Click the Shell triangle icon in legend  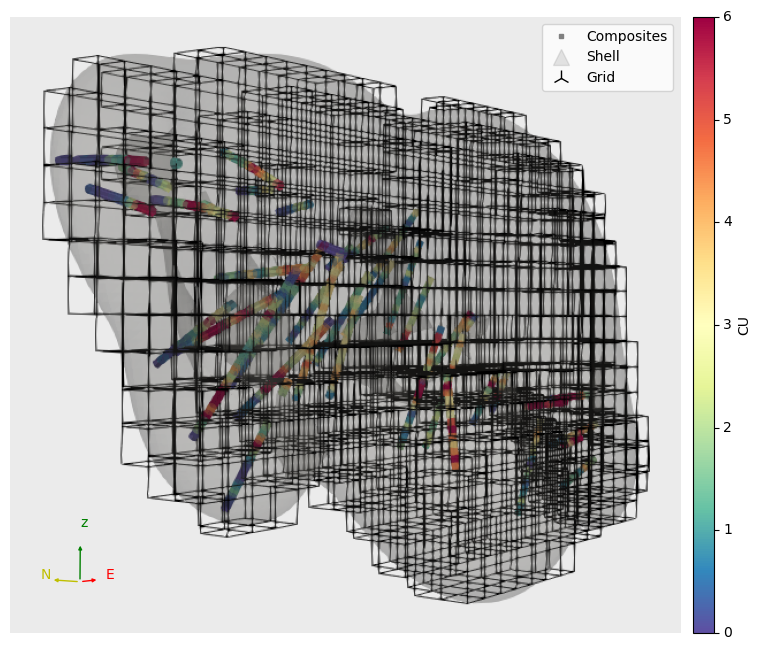coord(561,57)
